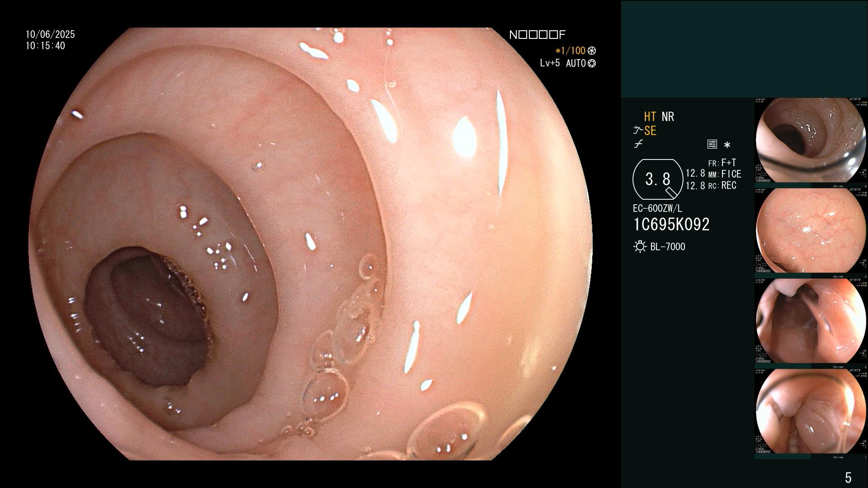Open the first thumbnail showing the dark lumen
Viewport: 868px width, 488px height.
[811, 140]
